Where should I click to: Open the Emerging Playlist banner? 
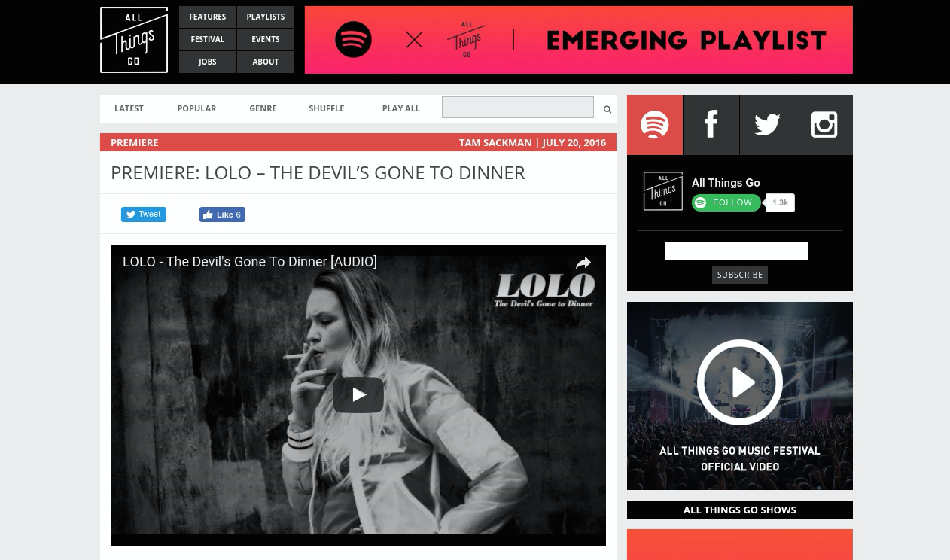pyautogui.click(x=579, y=40)
